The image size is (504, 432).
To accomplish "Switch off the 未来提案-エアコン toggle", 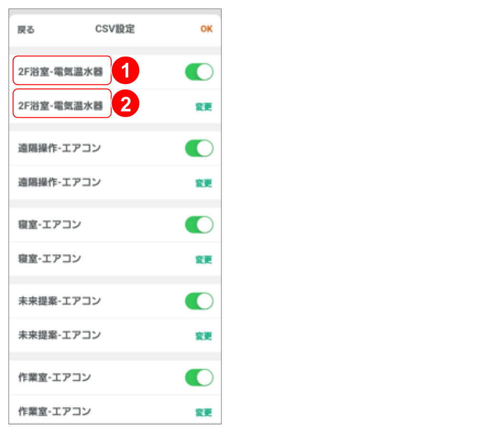I will click(199, 301).
